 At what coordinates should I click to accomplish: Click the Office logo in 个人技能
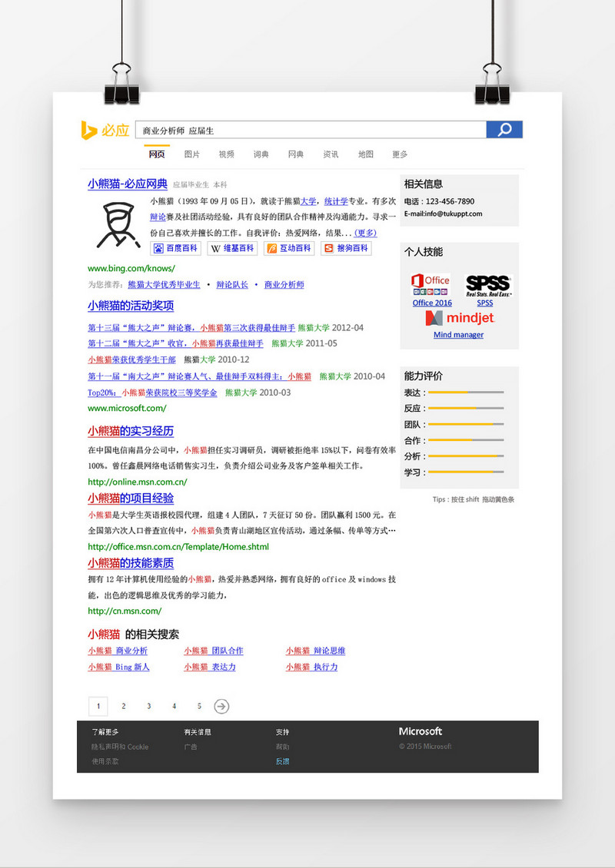click(431, 285)
